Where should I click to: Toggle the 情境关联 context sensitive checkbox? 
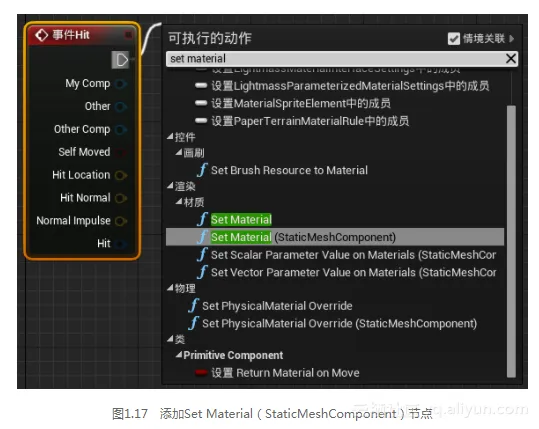454,38
